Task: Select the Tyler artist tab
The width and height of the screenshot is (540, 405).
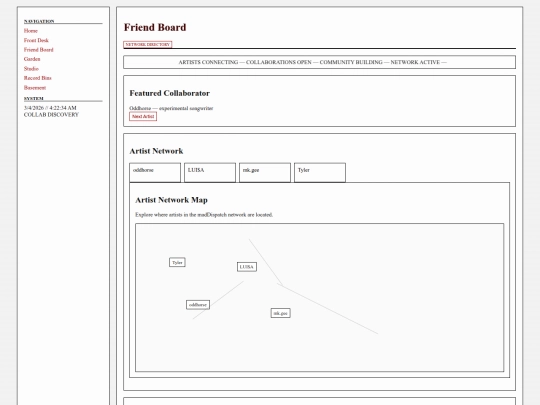Action: 320,173
